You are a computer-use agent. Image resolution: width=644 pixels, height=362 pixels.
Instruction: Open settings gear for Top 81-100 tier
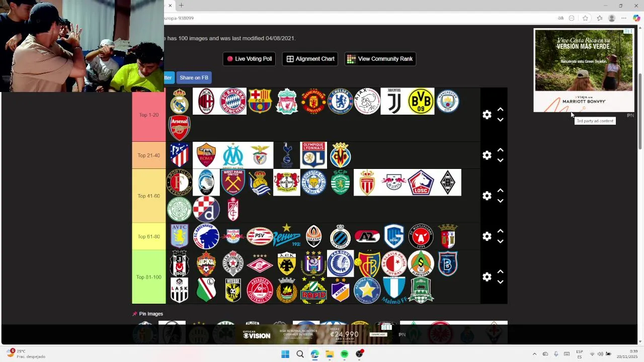coord(487,277)
